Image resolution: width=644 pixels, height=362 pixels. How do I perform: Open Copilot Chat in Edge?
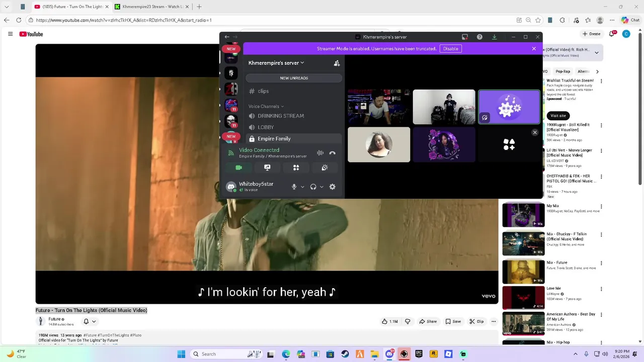(x=630, y=20)
